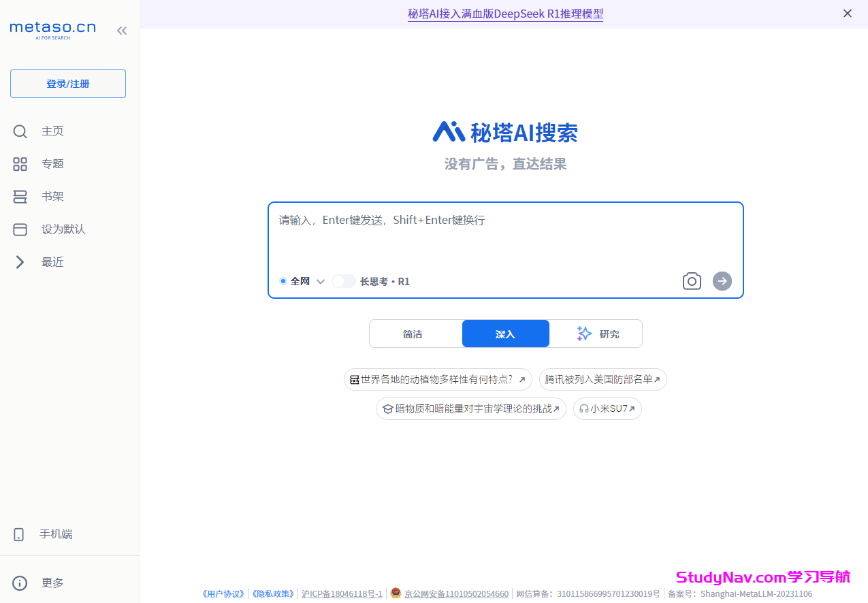868x603 pixels.
Task: Click the 备案号 Shanghai-MetaLLM-20231106 text
Action: [740, 594]
